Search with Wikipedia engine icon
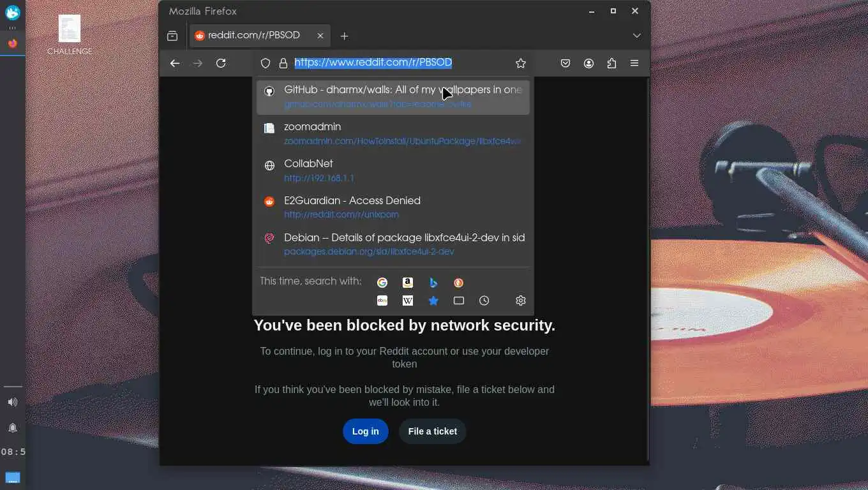The height and width of the screenshot is (490, 868). click(408, 301)
